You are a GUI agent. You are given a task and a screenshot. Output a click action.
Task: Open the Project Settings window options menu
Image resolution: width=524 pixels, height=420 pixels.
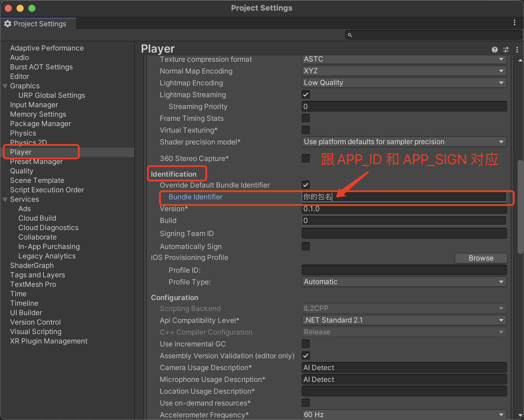[x=514, y=23]
